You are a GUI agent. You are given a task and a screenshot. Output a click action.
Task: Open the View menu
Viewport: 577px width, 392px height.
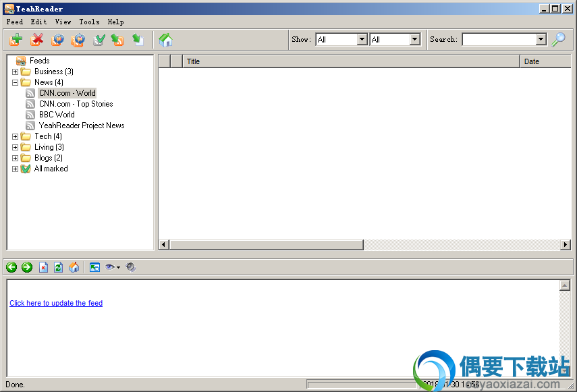tap(63, 22)
